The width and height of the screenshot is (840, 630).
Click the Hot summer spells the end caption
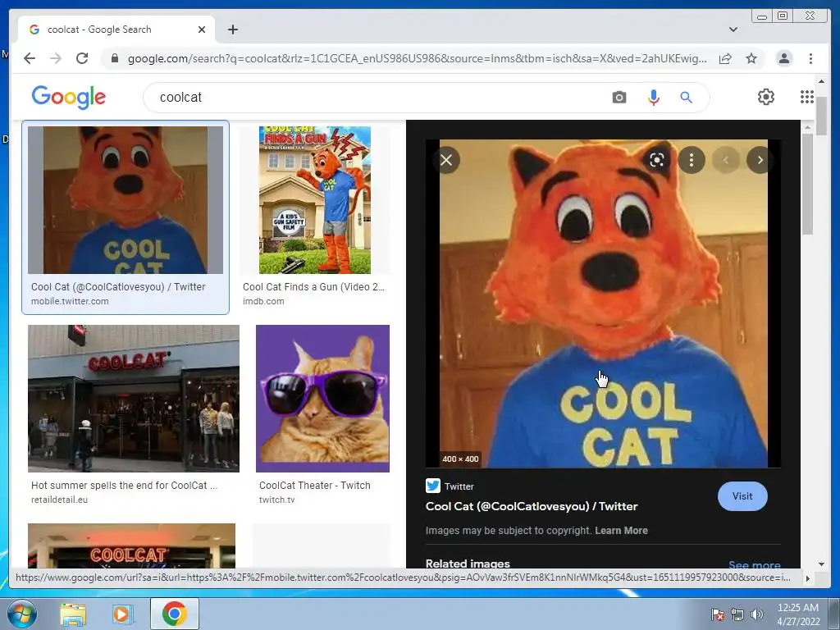coord(125,486)
